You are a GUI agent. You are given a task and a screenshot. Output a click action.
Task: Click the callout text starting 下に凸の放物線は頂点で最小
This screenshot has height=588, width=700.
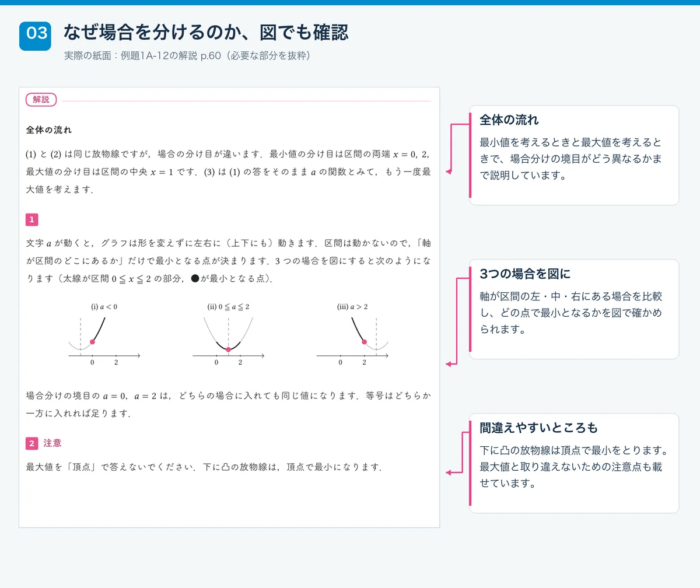pyautogui.click(x=573, y=467)
